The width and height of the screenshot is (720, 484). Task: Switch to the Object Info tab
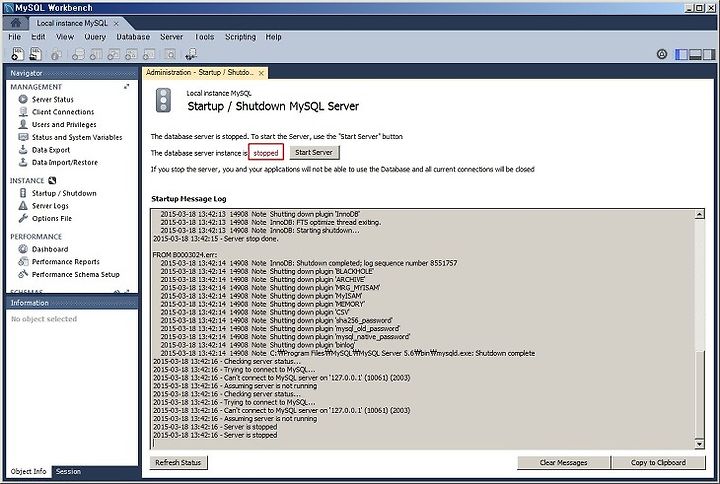pos(28,472)
